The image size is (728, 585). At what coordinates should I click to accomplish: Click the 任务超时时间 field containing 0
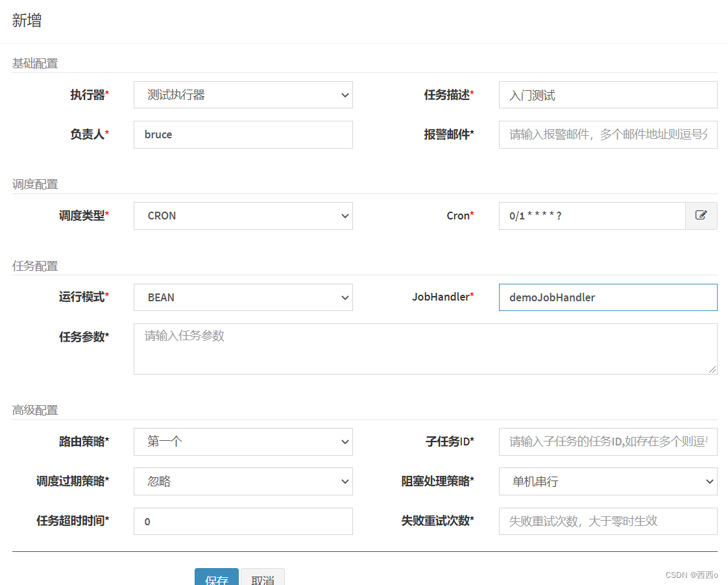pyautogui.click(x=243, y=521)
